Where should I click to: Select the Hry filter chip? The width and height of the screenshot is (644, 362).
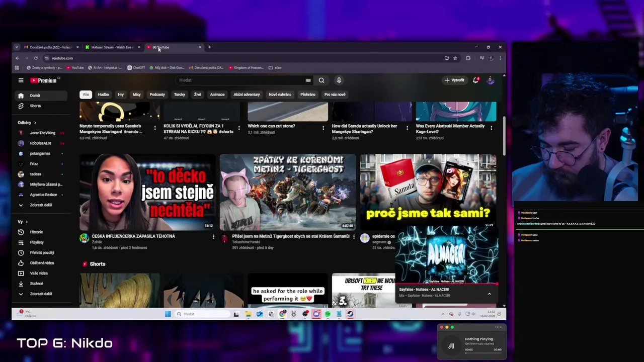tap(121, 95)
